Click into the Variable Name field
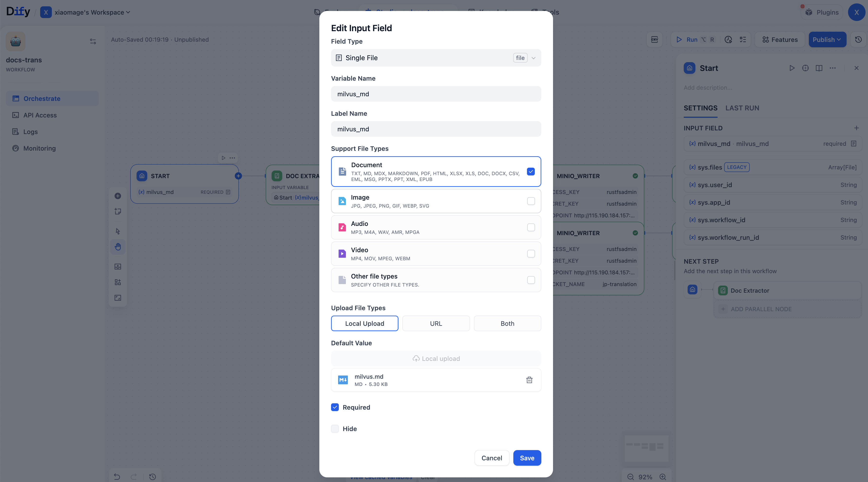 coord(436,94)
